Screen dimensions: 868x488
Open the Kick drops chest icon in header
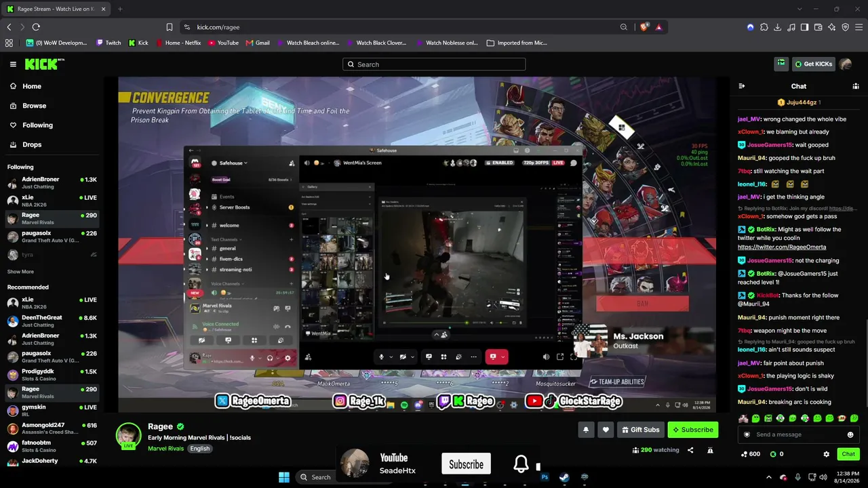tap(781, 64)
